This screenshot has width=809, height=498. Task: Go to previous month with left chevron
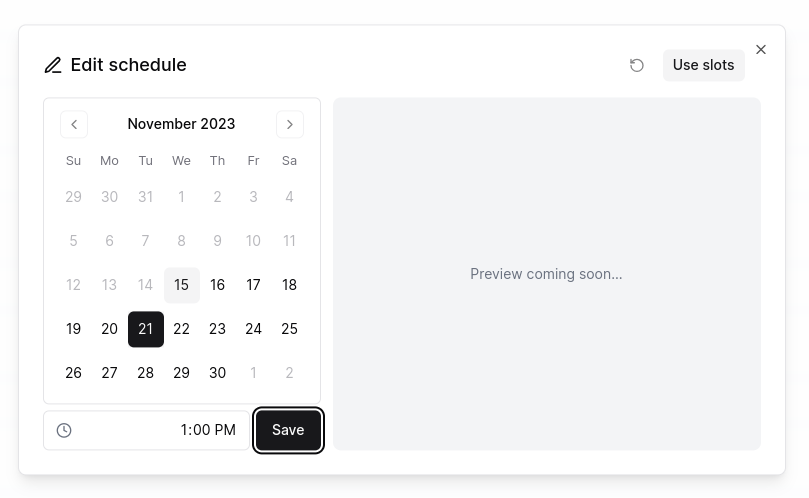(74, 124)
